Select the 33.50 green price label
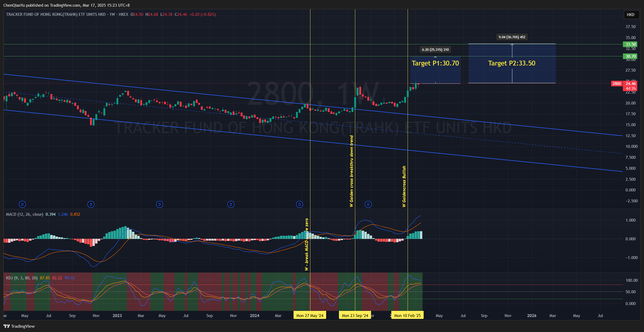This screenshot has height=332, width=644. pos(631,44)
